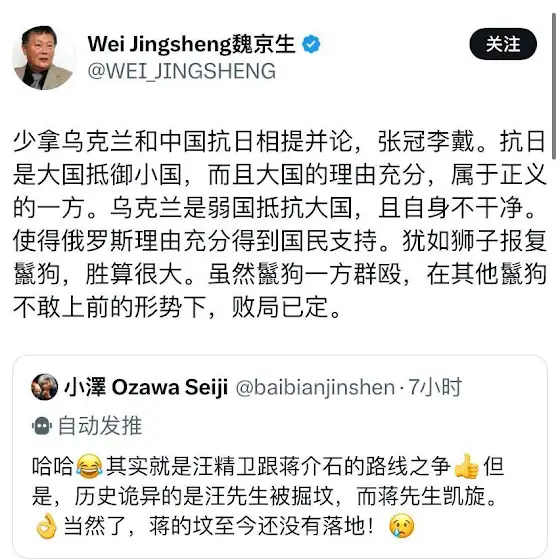The height and width of the screenshot is (560, 560).
Task: Click the main tweet text about 乌克兰
Action: pos(280,224)
